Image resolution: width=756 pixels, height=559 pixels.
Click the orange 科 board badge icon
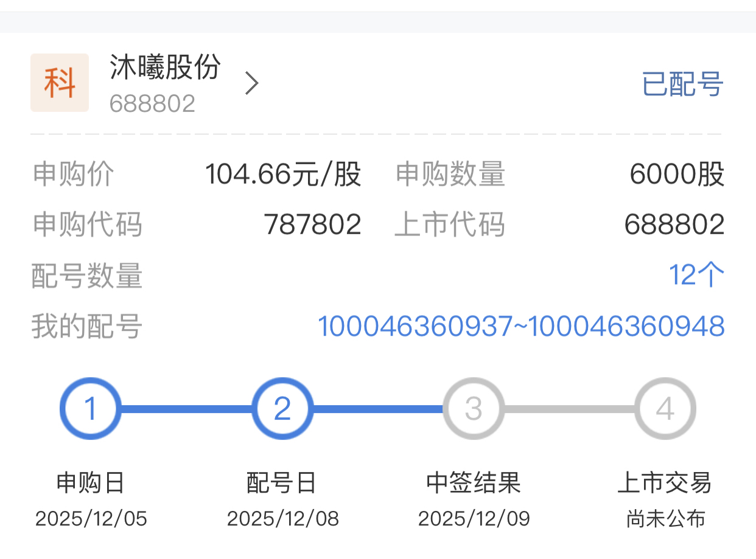[x=60, y=83]
